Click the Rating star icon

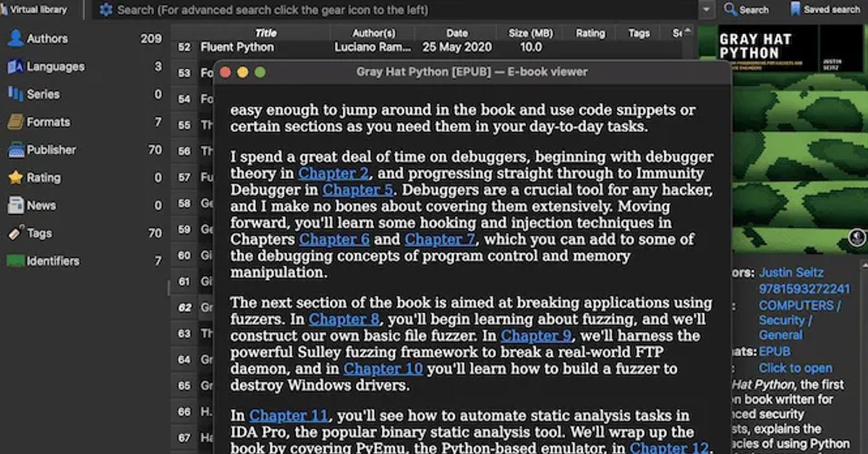click(x=16, y=177)
